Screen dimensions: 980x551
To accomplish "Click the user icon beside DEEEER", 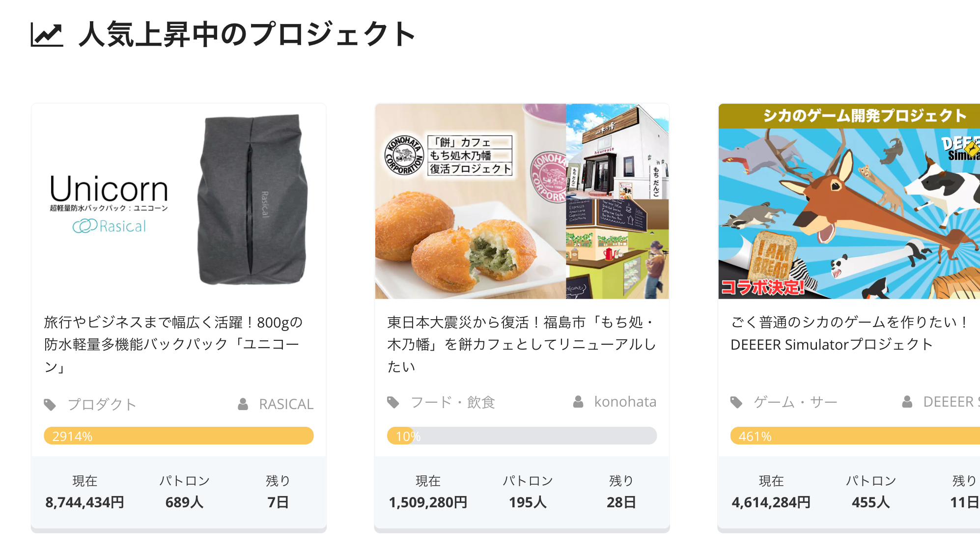I will (907, 402).
